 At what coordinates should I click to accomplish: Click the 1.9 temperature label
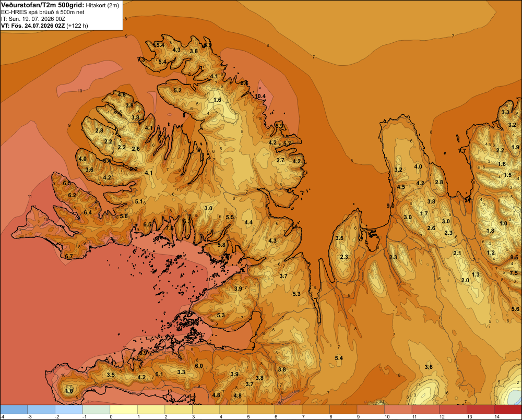click(x=515, y=147)
